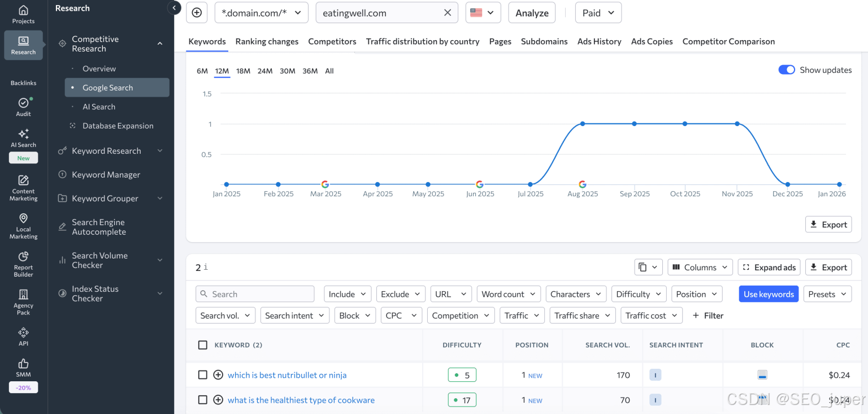Screen dimensions: 868x414
Task: Click the Google update marker at Mar 2025
Action: pyautogui.click(x=325, y=184)
